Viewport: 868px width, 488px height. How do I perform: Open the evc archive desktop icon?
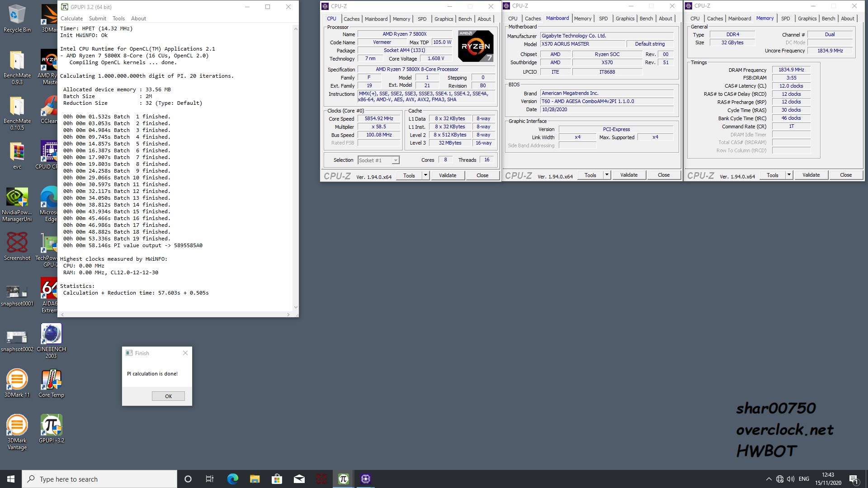pos(17,155)
